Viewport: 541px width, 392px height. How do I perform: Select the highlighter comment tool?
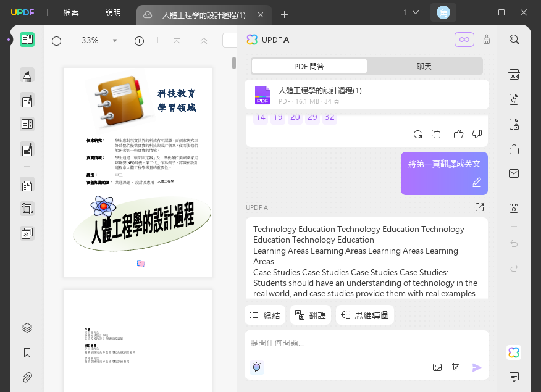pyautogui.click(x=27, y=75)
